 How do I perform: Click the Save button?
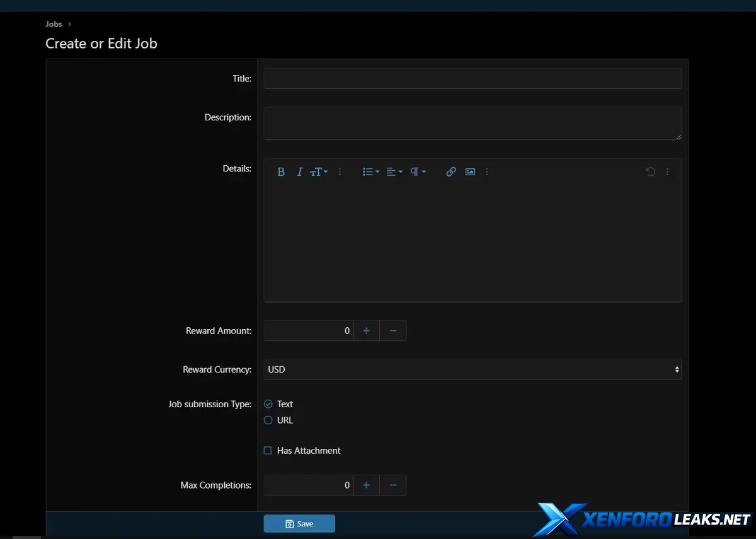coord(299,524)
